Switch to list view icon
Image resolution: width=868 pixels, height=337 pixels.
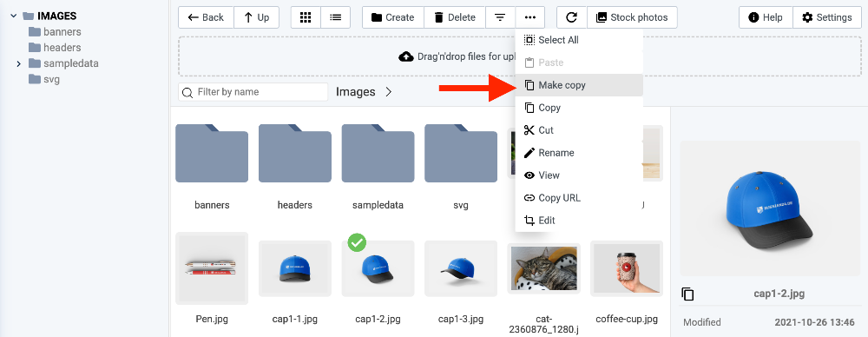tap(335, 17)
